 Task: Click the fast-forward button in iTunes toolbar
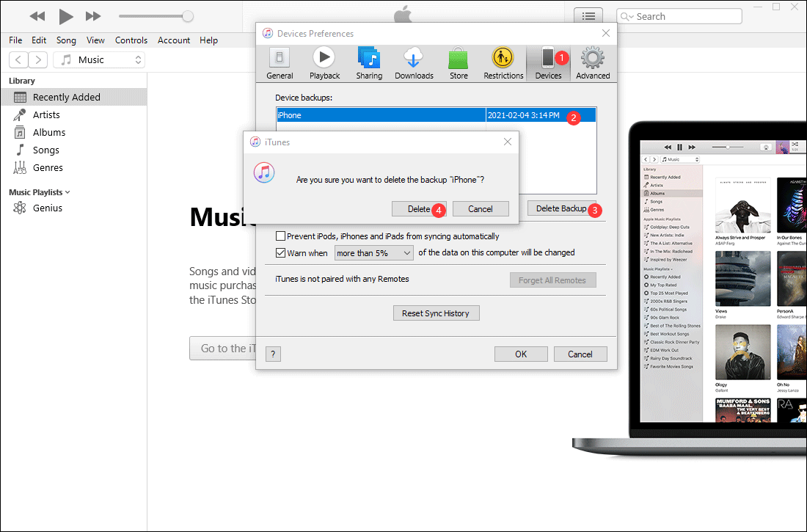click(93, 16)
